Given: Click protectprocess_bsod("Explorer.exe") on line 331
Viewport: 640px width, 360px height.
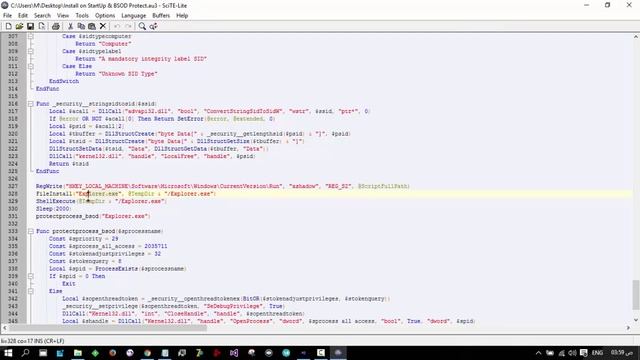Looking at the screenshot, I should (93, 216).
